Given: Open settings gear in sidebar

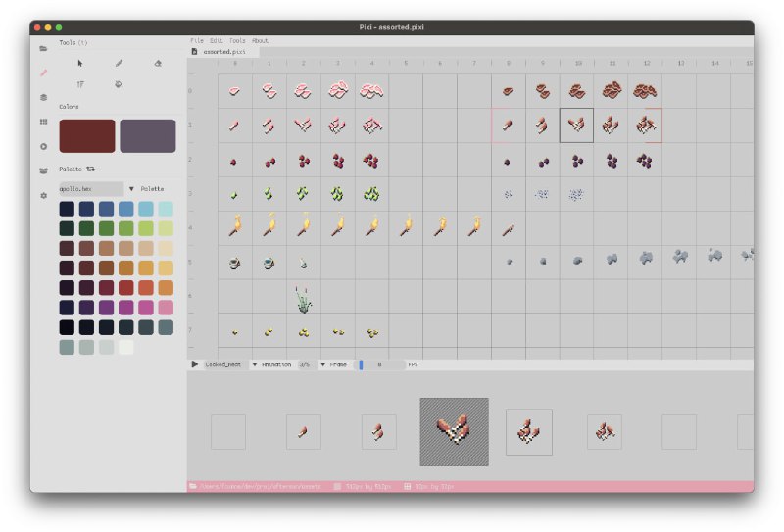Looking at the screenshot, I should (43, 195).
